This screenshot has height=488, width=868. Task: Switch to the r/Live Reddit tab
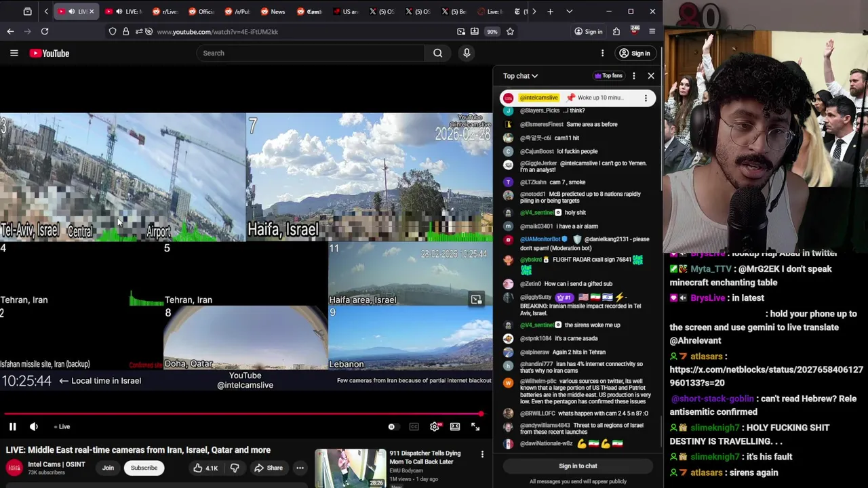(165, 12)
